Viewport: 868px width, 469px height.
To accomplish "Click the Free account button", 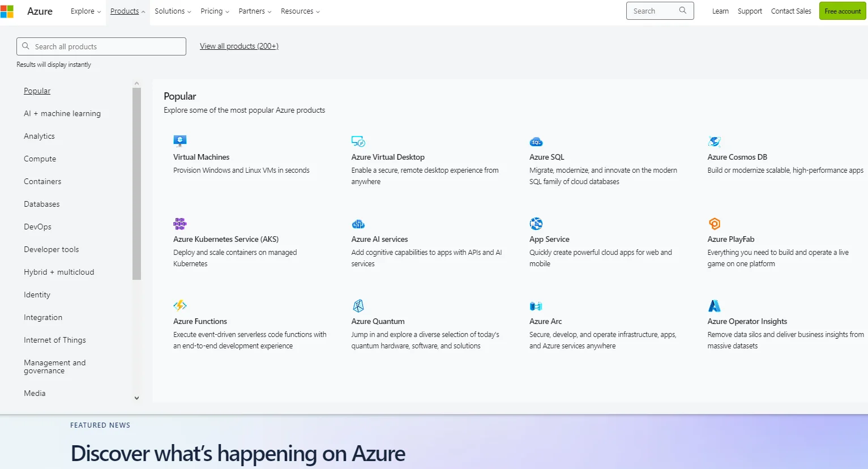I will click(x=843, y=11).
